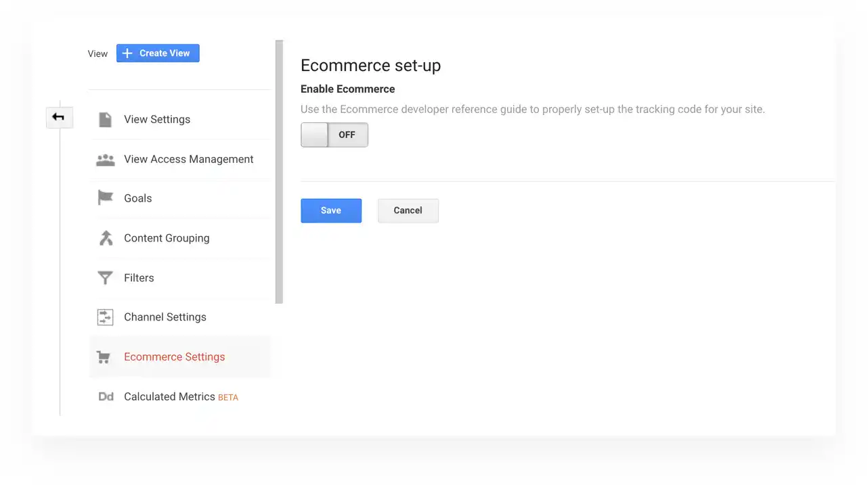Click the View Settings document icon
Screen dimensions: 868x485
point(105,120)
